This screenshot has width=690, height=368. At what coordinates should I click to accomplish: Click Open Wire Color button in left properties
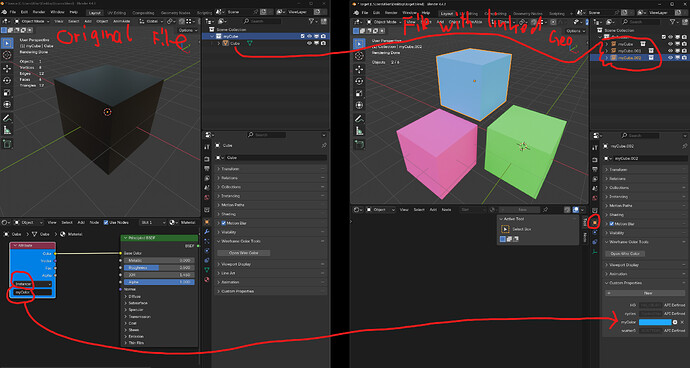244,253
